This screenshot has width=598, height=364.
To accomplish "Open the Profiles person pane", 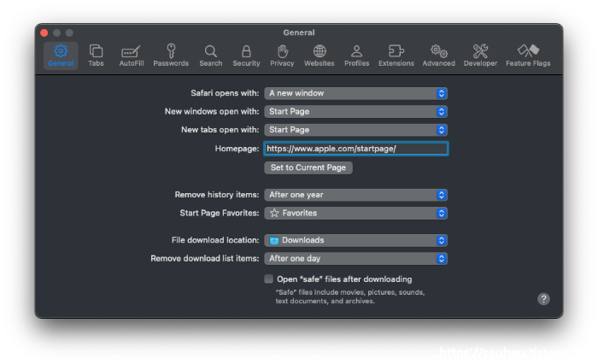I will (x=356, y=56).
